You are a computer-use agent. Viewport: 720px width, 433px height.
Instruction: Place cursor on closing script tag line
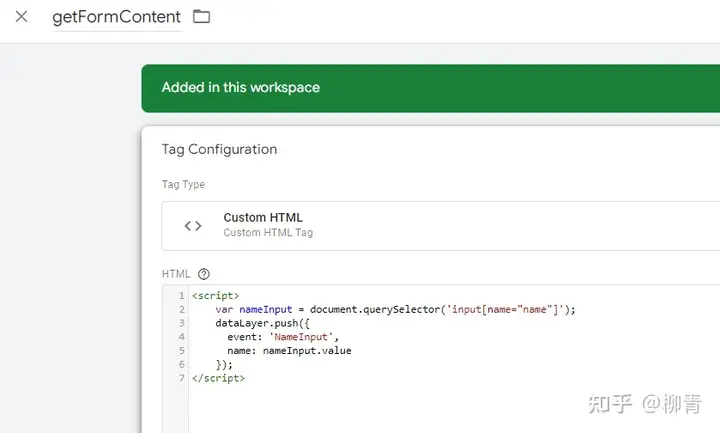(218, 379)
